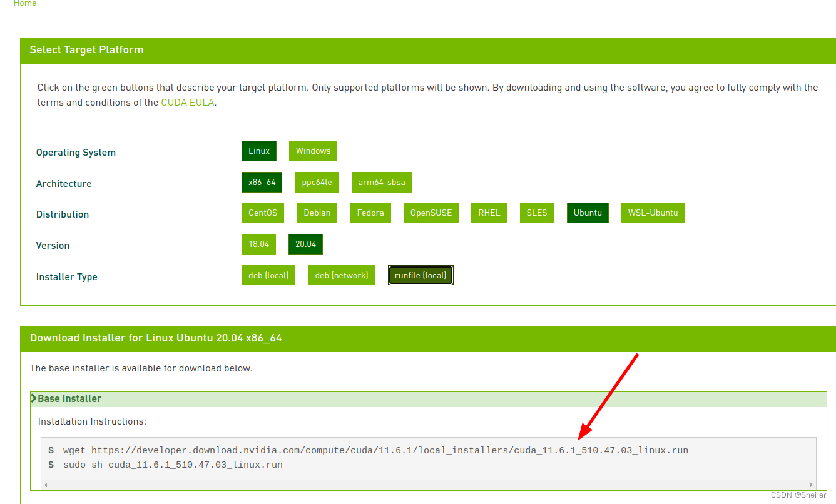Choose arm64-sbsa architecture
Screen dimensions: 836x504
tap(382, 182)
